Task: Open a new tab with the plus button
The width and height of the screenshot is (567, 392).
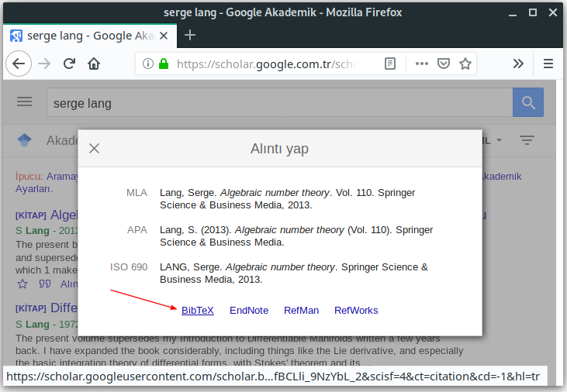Action: point(190,35)
